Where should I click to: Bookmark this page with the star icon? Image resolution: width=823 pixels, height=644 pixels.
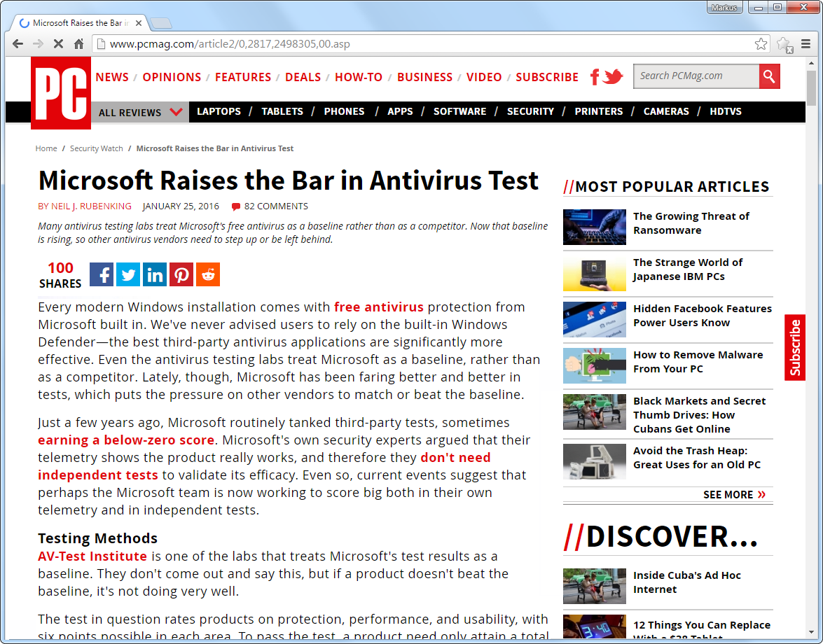click(x=761, y=44)
